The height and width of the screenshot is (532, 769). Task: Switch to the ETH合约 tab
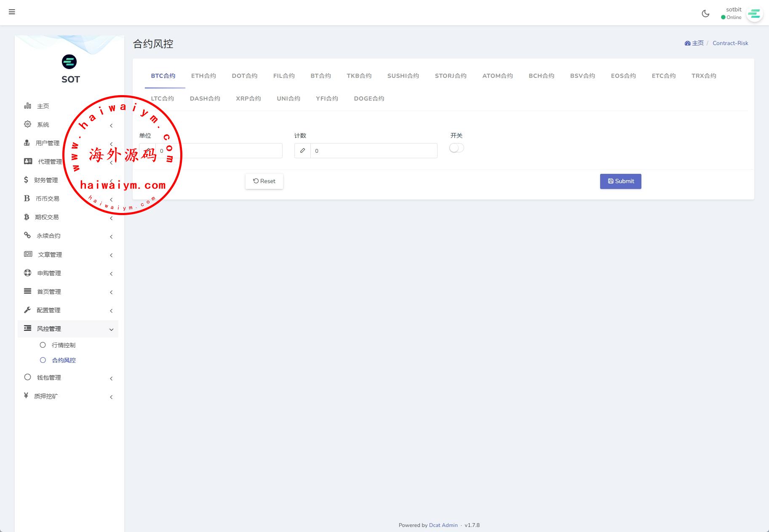click(x=203, y=76)
